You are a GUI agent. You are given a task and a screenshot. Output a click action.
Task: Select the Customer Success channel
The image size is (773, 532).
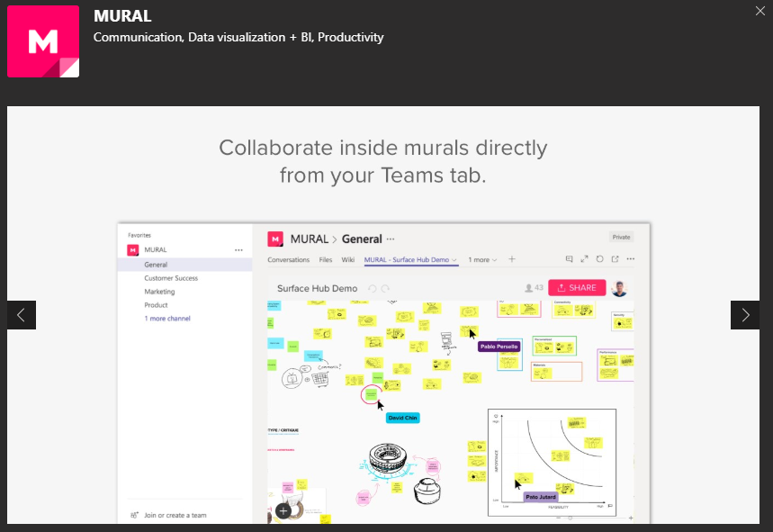pos(171,278)
